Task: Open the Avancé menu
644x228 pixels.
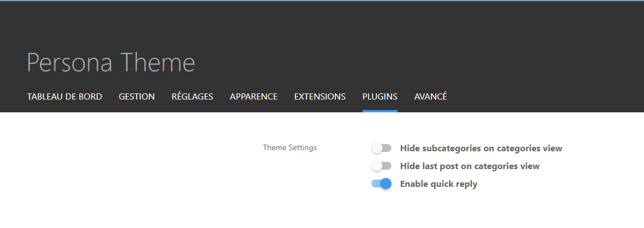Action: tap(430, 97)
